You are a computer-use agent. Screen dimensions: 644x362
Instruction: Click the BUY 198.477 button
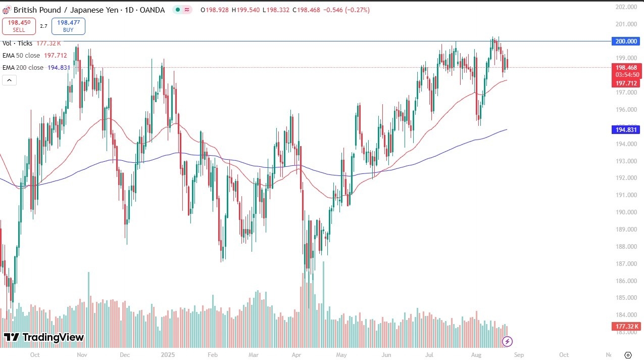click(68, 26)
